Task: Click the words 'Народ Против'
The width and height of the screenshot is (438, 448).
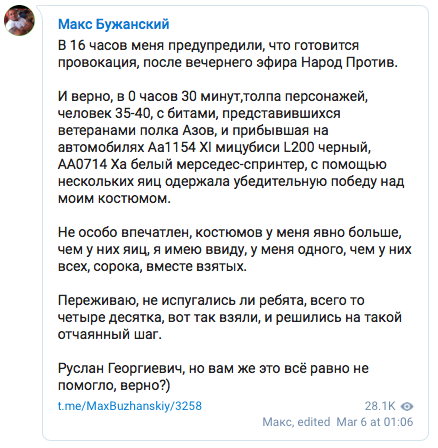Action: pos(349,62)
